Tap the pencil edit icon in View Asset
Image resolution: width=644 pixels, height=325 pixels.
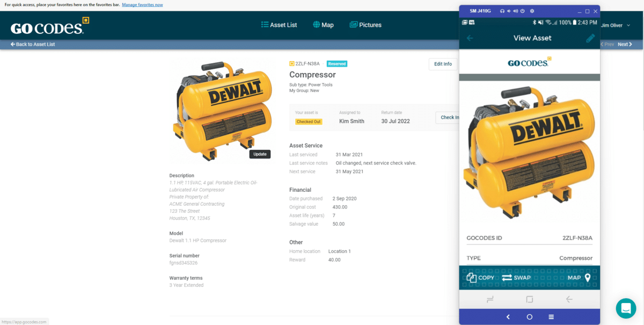tap(590, 38)
